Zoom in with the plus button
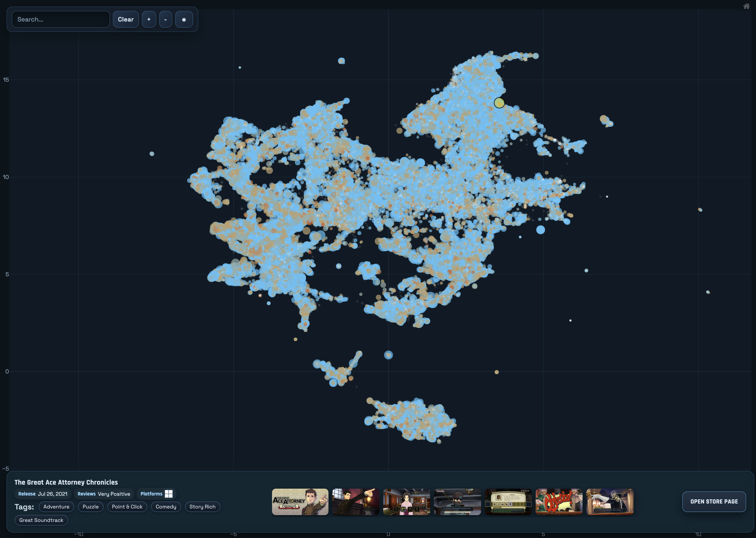756x538 pixels. [x=149, y=20]
